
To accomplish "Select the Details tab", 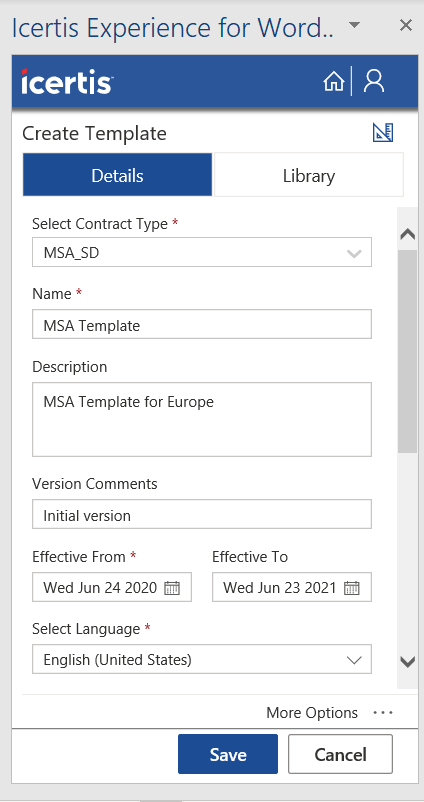I will coord(118,175).
